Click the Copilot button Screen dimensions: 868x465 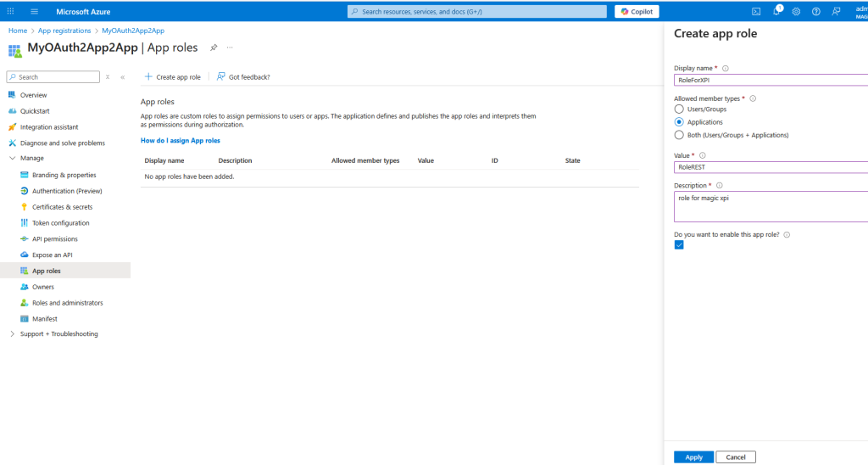point(637,11)
